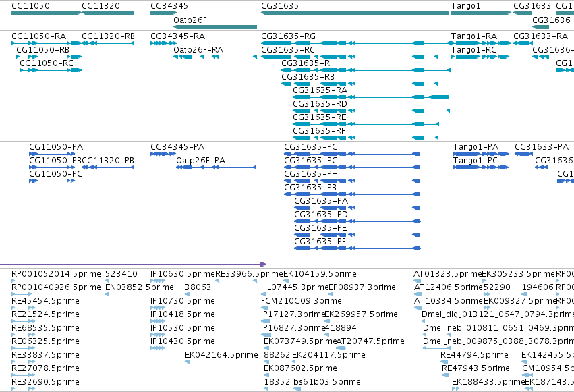The image size is (574, 392).
Task: Open EST RE45454.5prime
Action: [45, 301]
